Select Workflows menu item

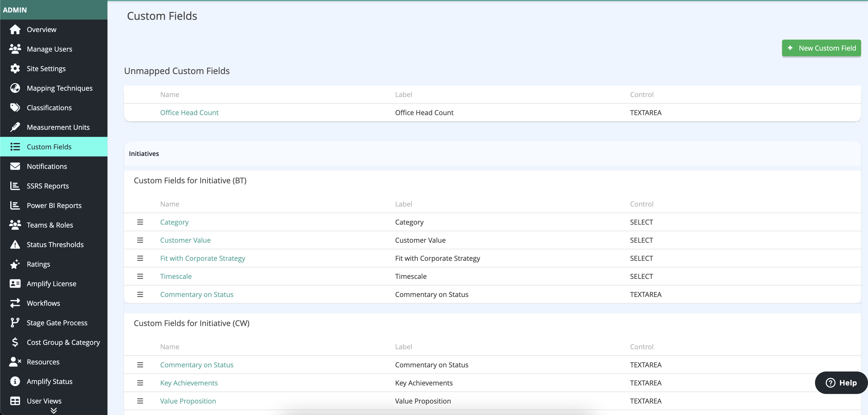pyautogui.click(x=53, y=303)
